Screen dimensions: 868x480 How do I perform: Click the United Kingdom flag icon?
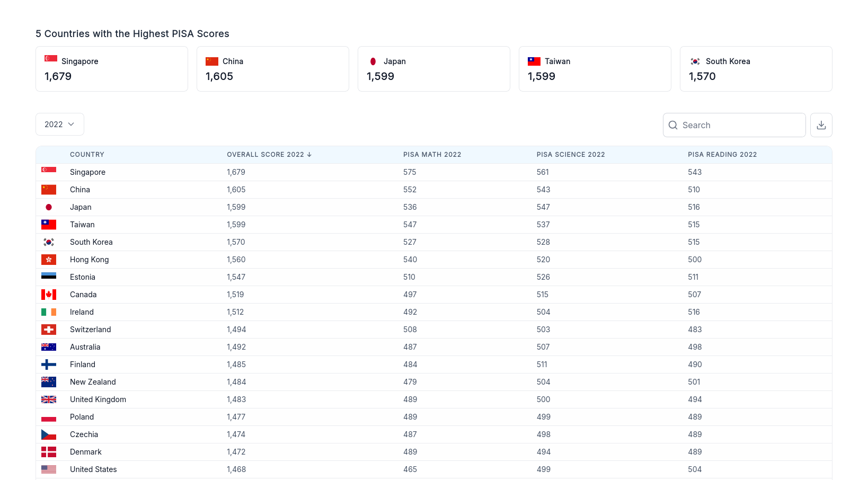click(x=49, y=399)
